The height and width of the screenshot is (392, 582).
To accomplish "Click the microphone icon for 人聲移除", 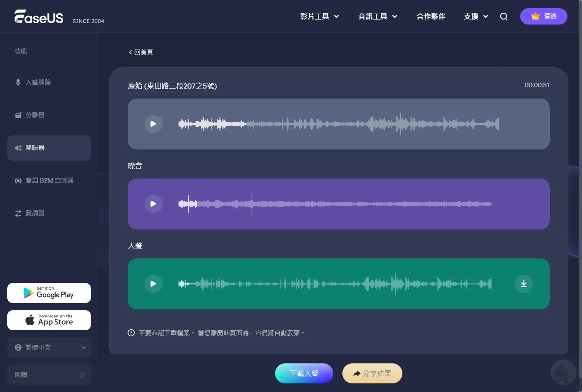I will point(18,83).
